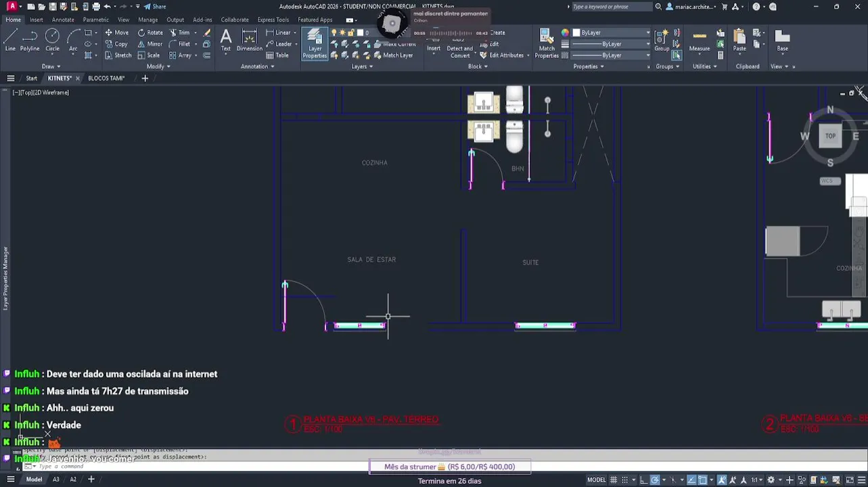This screenshot has height=487, width=868.
Task: Click Edit Attributes in Block panel
Action: (x=501, y=55)
